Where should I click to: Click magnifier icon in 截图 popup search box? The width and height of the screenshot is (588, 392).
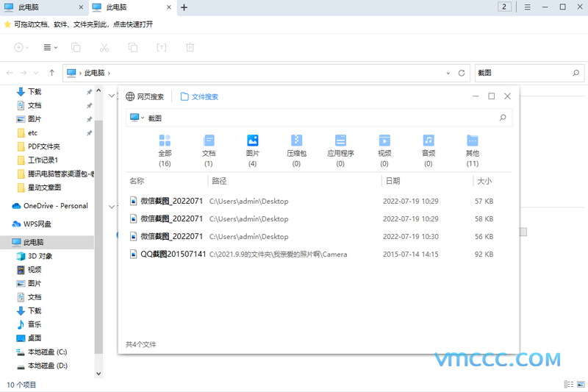coord(503,118)
